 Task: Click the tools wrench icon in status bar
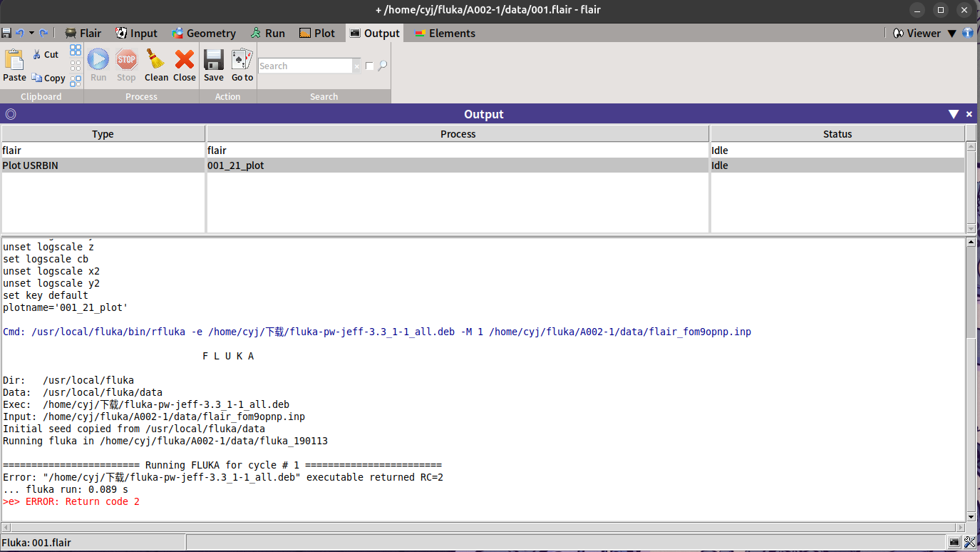click(x=969, y=543)
